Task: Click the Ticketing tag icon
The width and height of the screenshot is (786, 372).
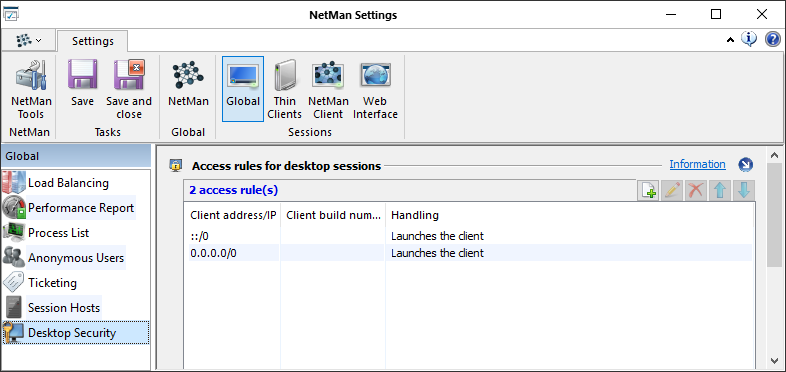Action: tap(14, 283)
